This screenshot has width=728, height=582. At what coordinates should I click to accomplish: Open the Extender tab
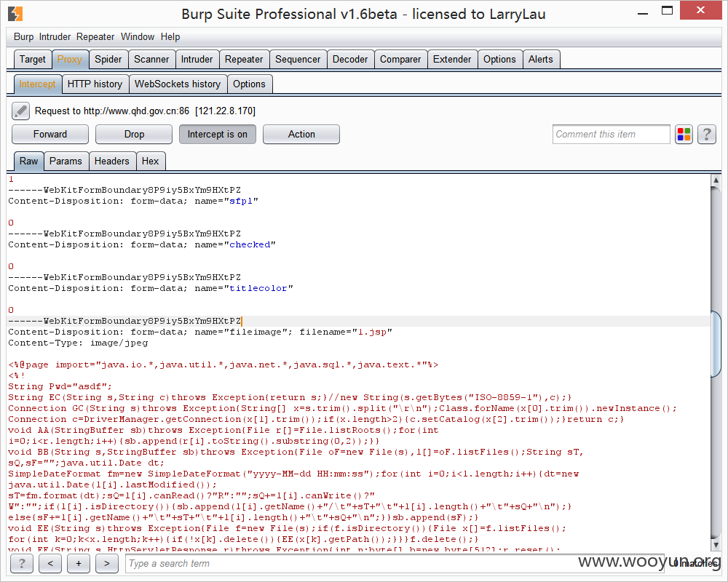[x=452, y=60]
